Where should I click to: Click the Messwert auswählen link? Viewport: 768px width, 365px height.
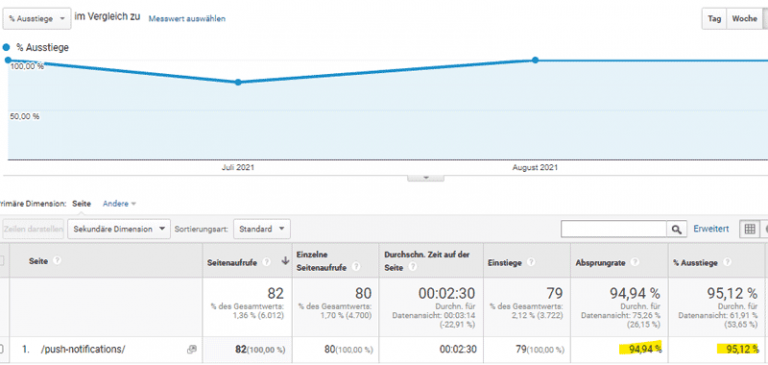(x=187, y=19)
